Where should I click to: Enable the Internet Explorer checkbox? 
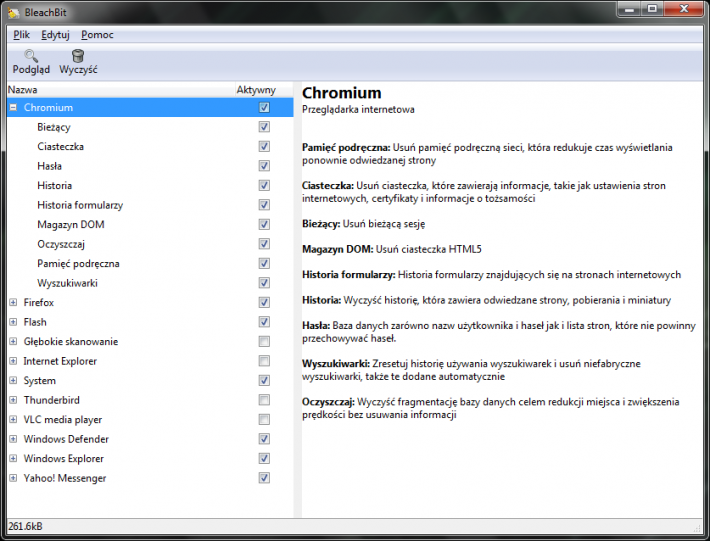point(264,361)
